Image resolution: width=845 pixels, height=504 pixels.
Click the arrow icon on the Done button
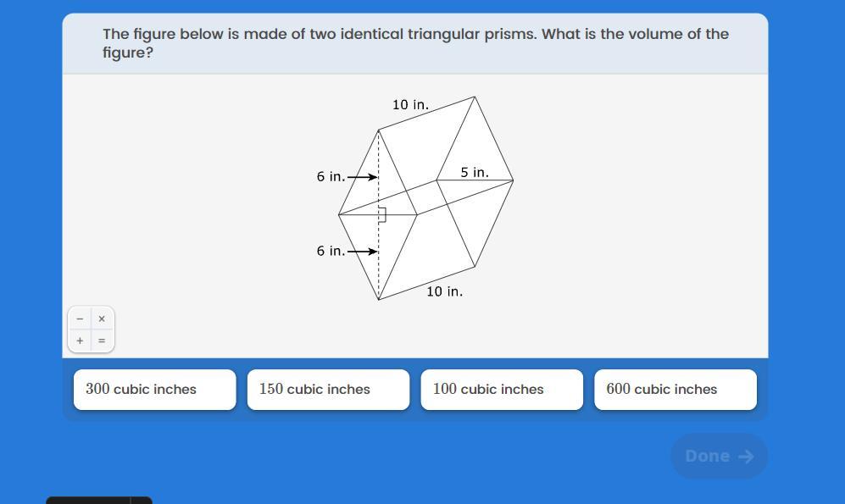click(746, 457)
